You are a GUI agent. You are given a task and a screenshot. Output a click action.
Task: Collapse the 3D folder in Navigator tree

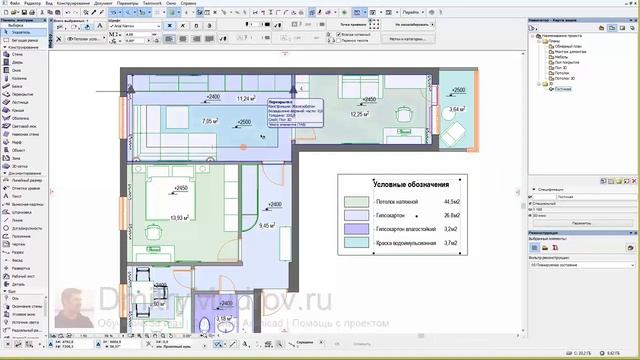(539, 84)
